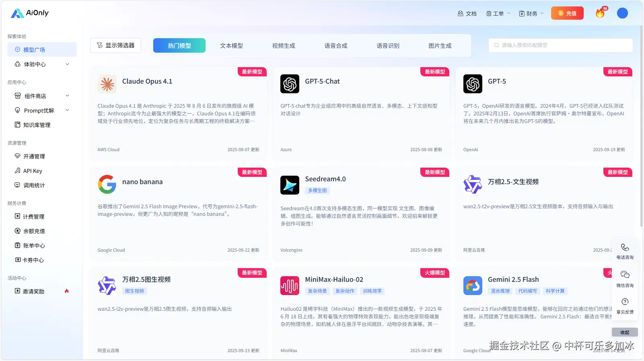
Task: Click the 开通管理 icon in sidebar
Action: (17, 156)
